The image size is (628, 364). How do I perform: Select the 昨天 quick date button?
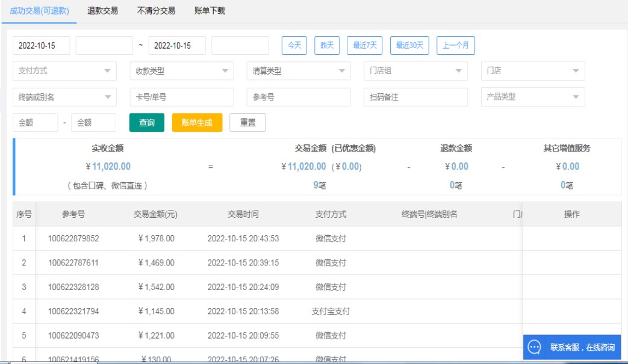coord(327,46)
